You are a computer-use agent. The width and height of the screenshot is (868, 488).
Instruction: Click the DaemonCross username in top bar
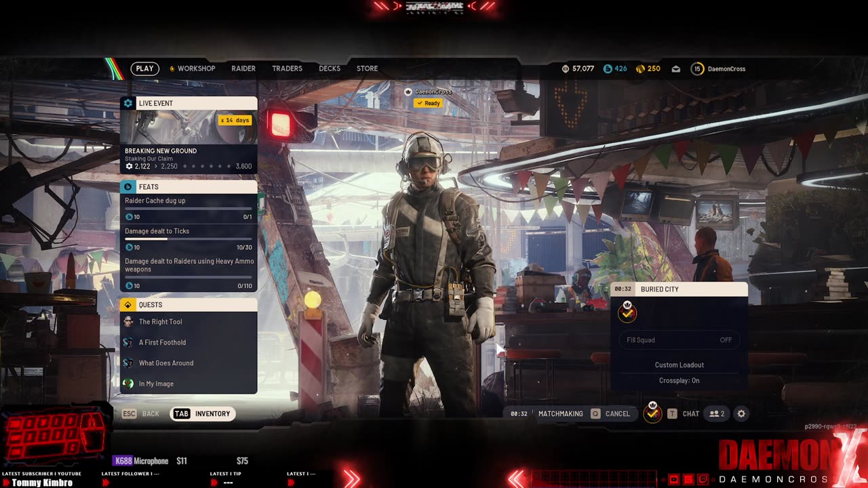point(726,68)
